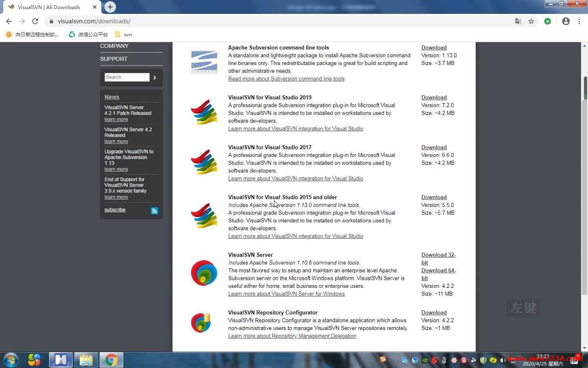Viewport: 588px width, 368px height.
Task: Select the VisualSVN All Downloads tab
Action: click(49, 7)
